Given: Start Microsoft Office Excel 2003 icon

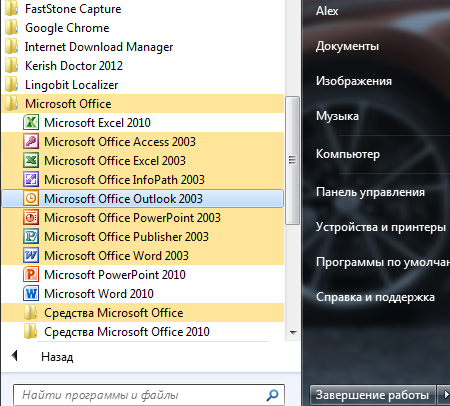Looking at the screenshot, I should 31,161.
